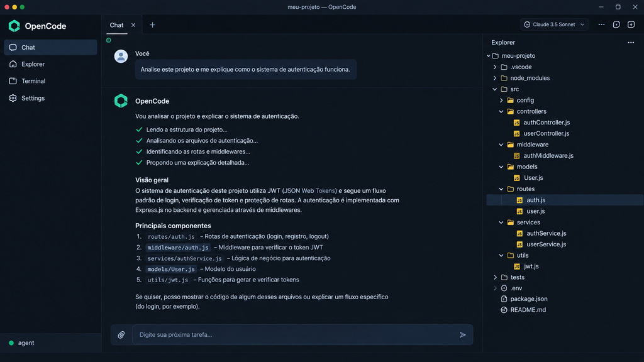Focus the 'Digite sua próxima tarefa...' input field
This screenshot has height=362, width=644.
pyautogui.click(x=296, y=335)
